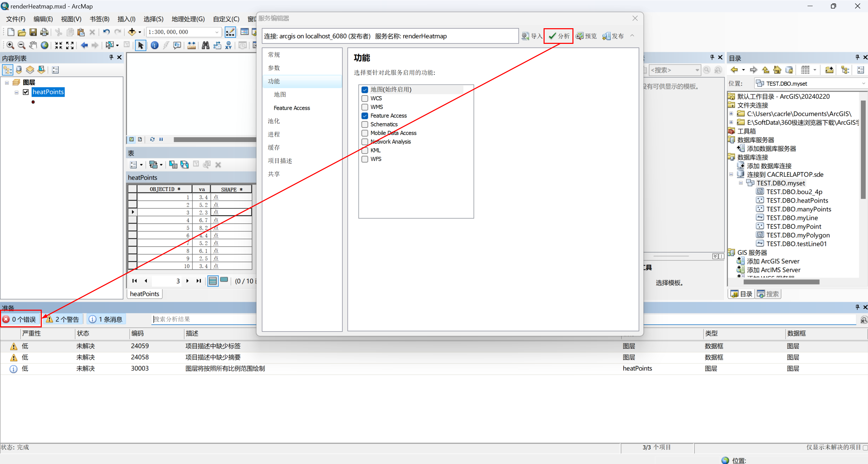Click Connect To Folder icon in Catalog

[829, 70]
